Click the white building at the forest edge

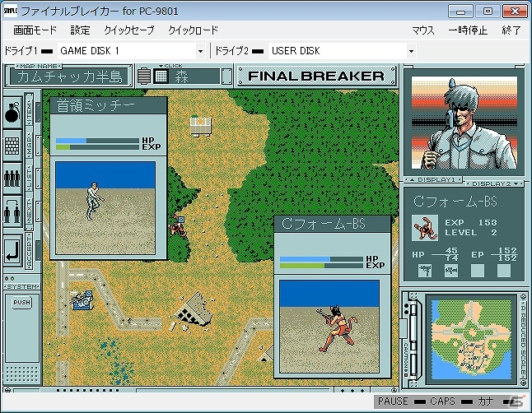click(x=200, y=125)
